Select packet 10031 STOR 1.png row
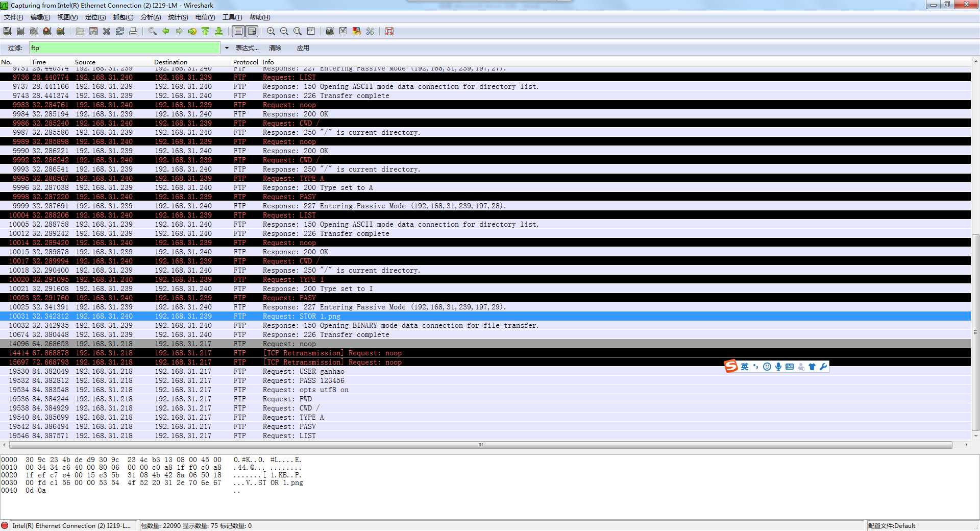Image resolution: width=980 pixels, height=531 pixels. pyautogui.click(x=485, y=316)
